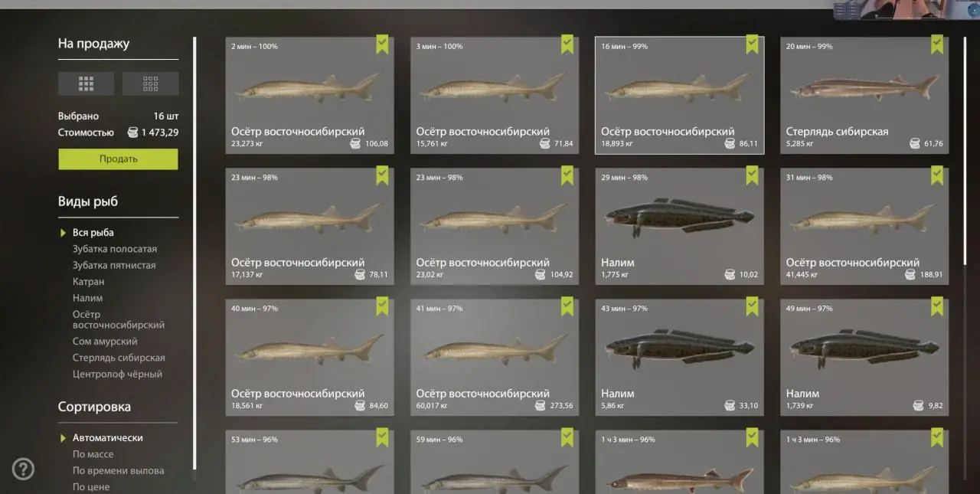Screen dimensions: 980x494
Task: Uncheck the green checkmark on Стерлядь сибирская card
Action: [937, 44]
